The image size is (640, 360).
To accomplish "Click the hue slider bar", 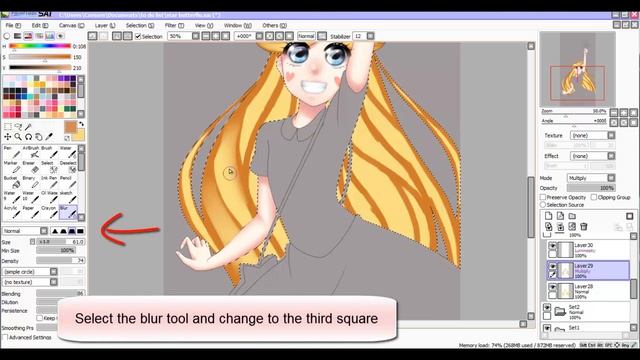I will [x=40, y=46].
